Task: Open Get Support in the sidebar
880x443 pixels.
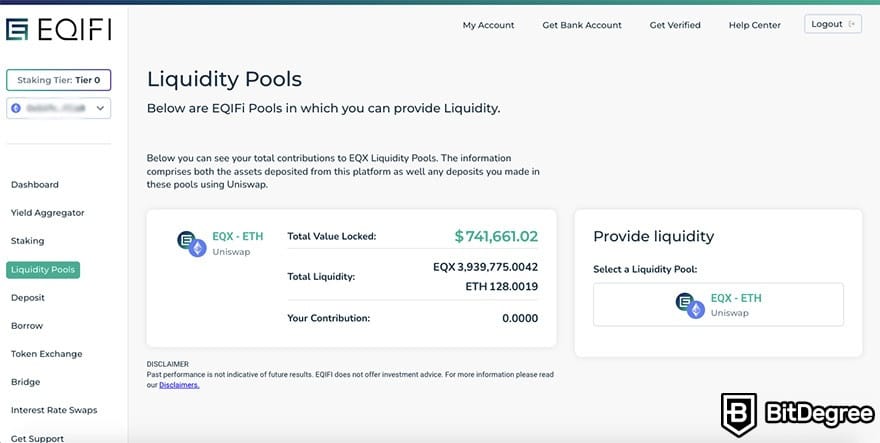Action: pyautogui.click(x=37, y=438)
